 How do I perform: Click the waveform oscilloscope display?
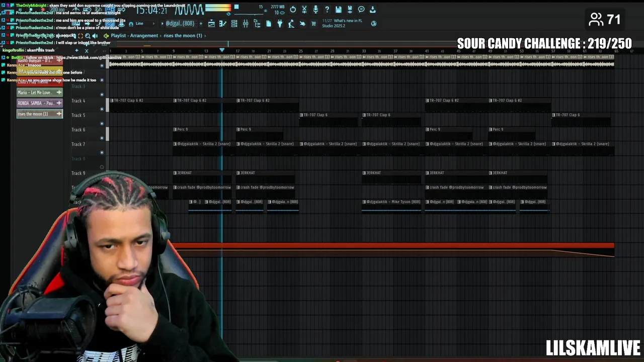[x=190, y=10]
